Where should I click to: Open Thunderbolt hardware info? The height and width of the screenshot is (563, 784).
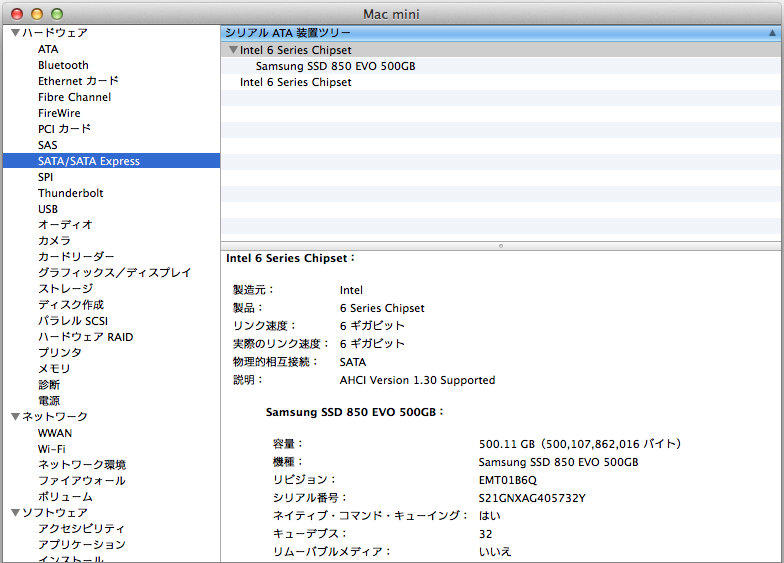70,193
